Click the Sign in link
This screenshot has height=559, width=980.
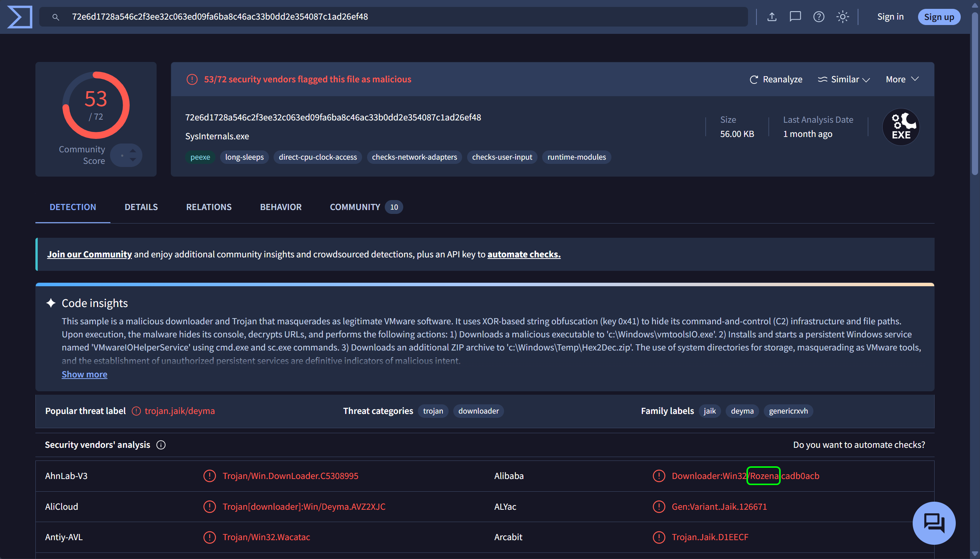[890, 17]
